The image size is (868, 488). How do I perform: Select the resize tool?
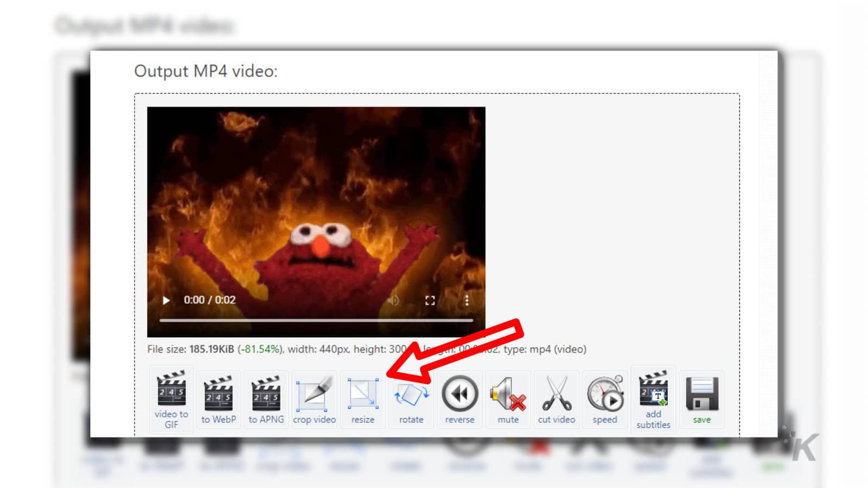[362, 400]
